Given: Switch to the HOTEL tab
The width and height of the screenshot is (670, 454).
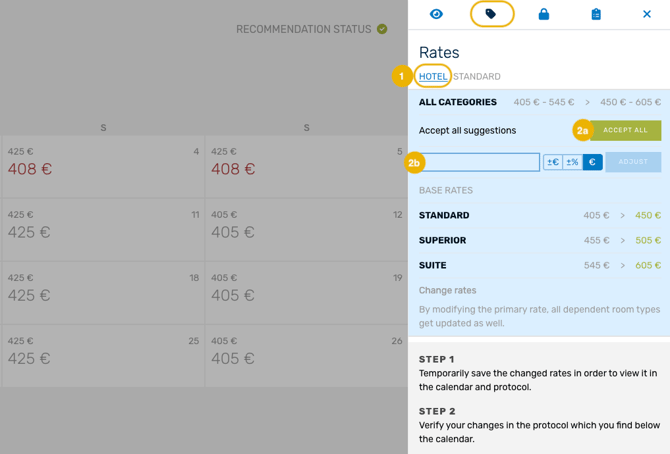Looking at the screenshot, I should (433, 76).
